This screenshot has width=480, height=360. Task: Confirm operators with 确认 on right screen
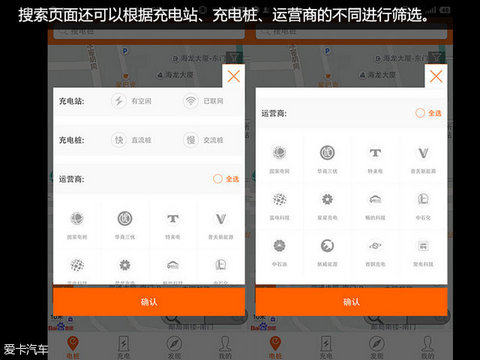point(351,302)
